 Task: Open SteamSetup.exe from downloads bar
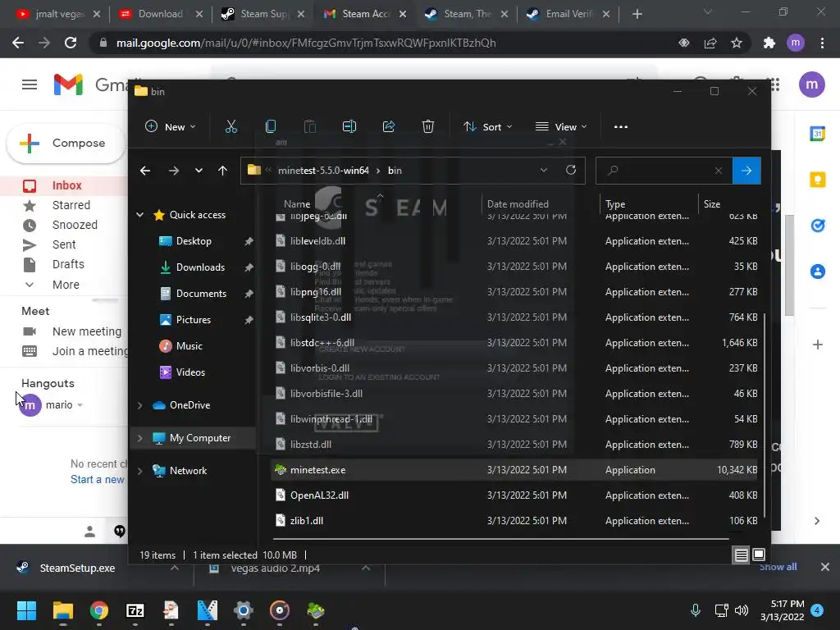point(77,568)
